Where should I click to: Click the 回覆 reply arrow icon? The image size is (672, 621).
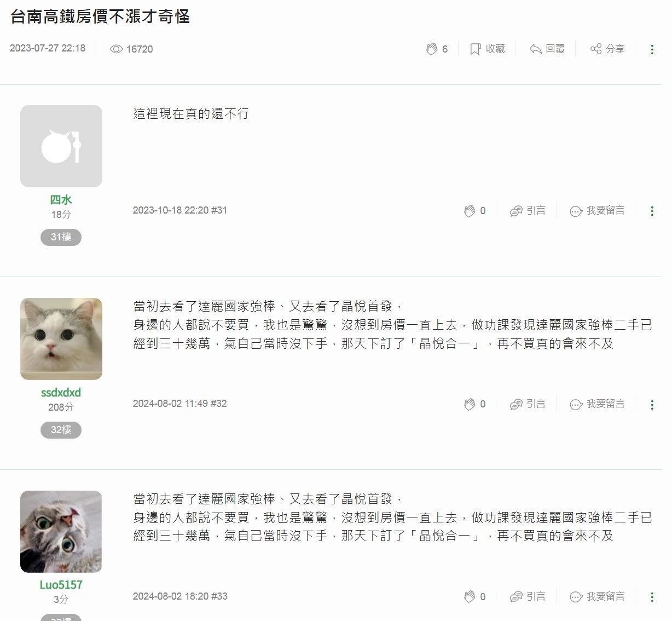click(x=535, y=49)
